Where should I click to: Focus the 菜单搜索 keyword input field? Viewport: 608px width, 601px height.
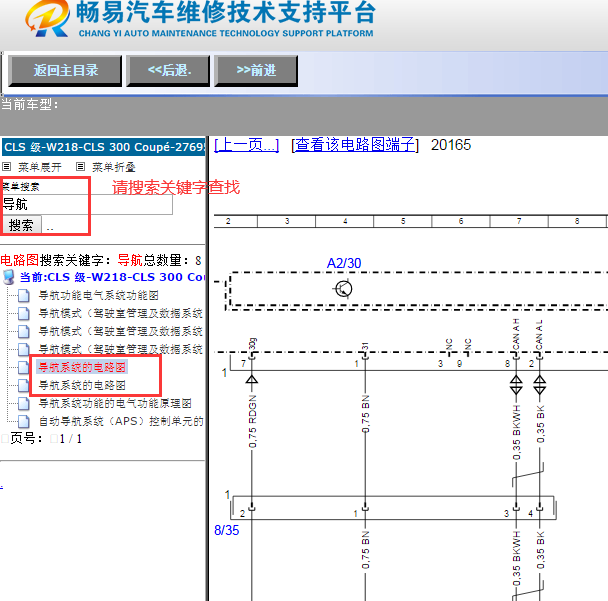tap(87, 204)
